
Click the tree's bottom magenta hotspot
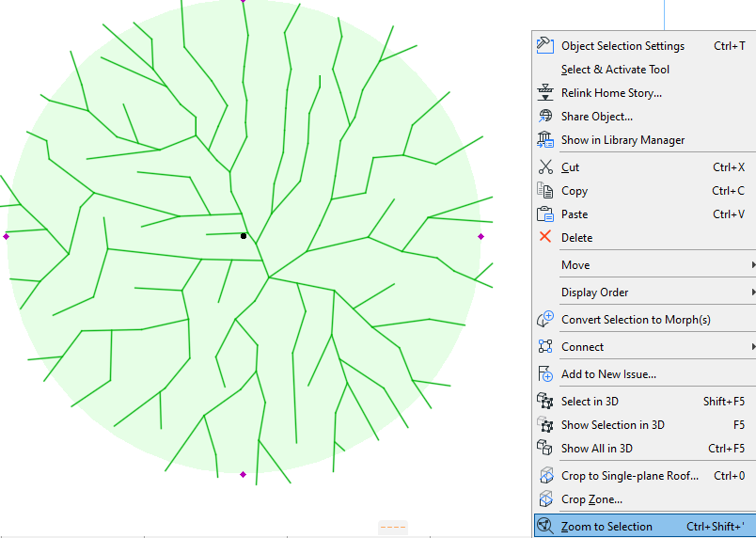click(x=243, y=474)
